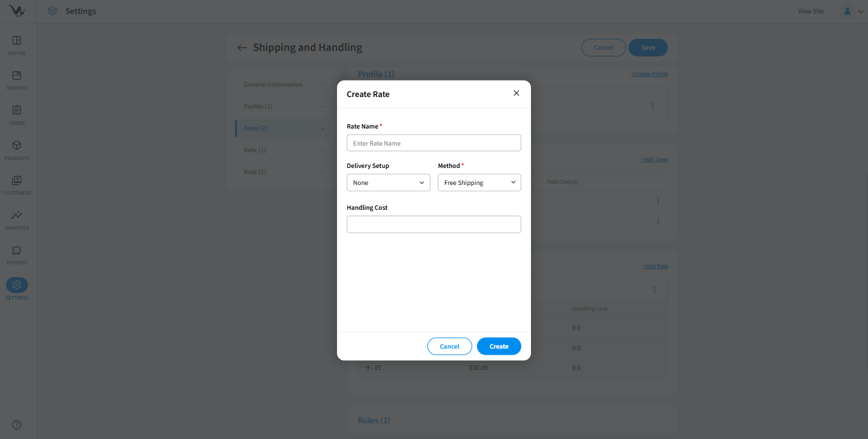Close the Create Rate dialog
868x439 pixels.
coord(516,93)
